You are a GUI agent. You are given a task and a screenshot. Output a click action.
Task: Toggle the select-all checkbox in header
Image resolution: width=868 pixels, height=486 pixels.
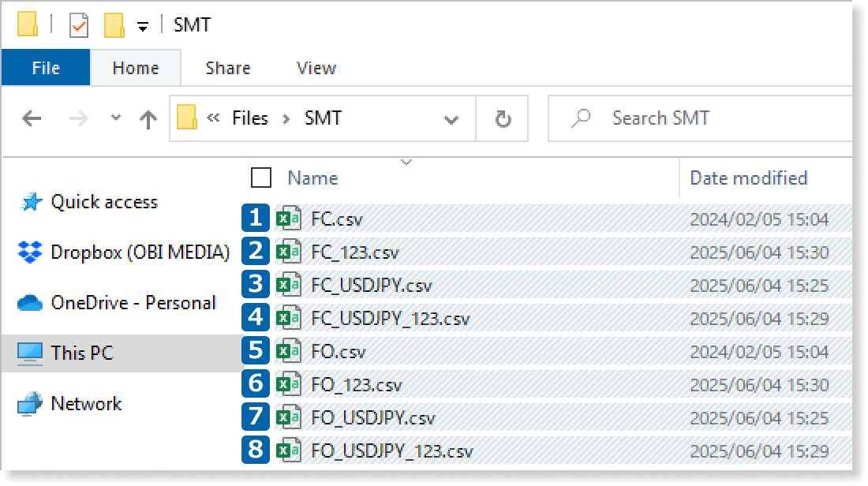260,178
